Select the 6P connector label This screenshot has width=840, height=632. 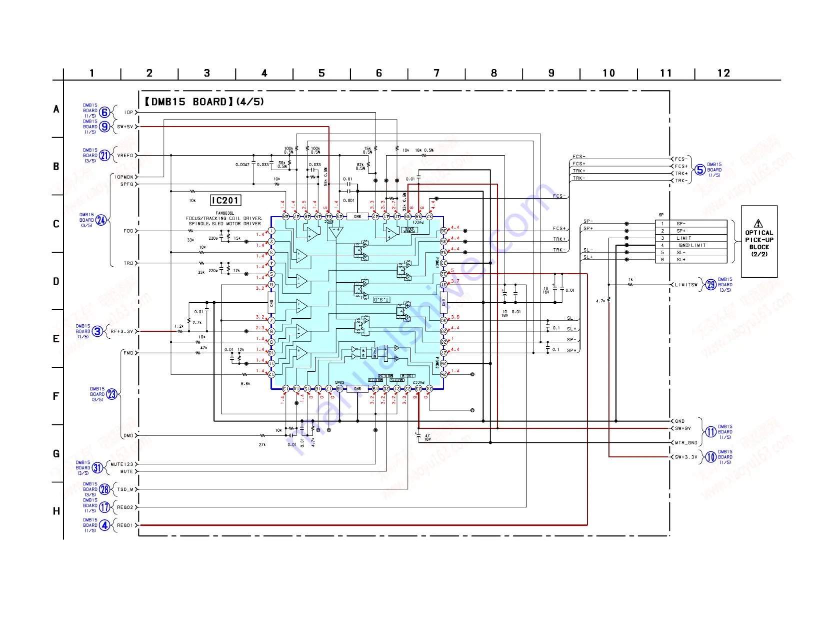[661, 215]
